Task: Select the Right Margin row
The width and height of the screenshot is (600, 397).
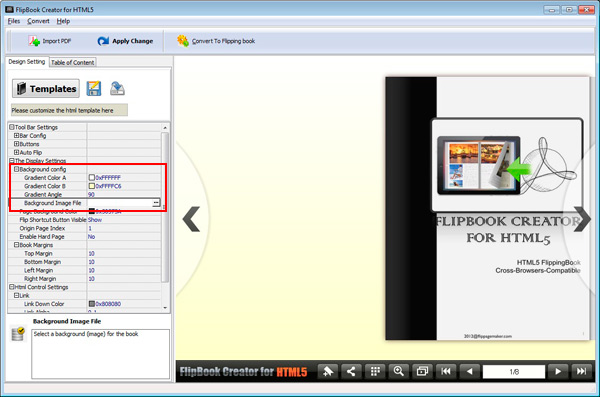Action: coord(84,279)
